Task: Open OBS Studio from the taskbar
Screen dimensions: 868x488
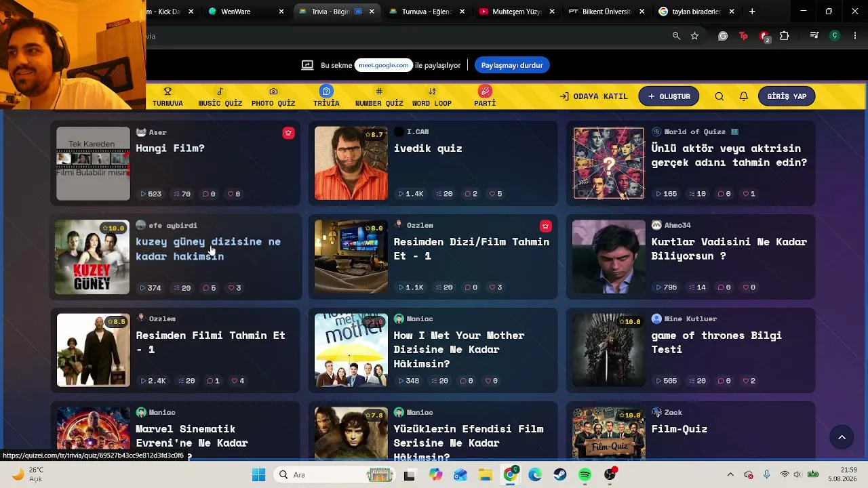Action: (x=610, y=475)
